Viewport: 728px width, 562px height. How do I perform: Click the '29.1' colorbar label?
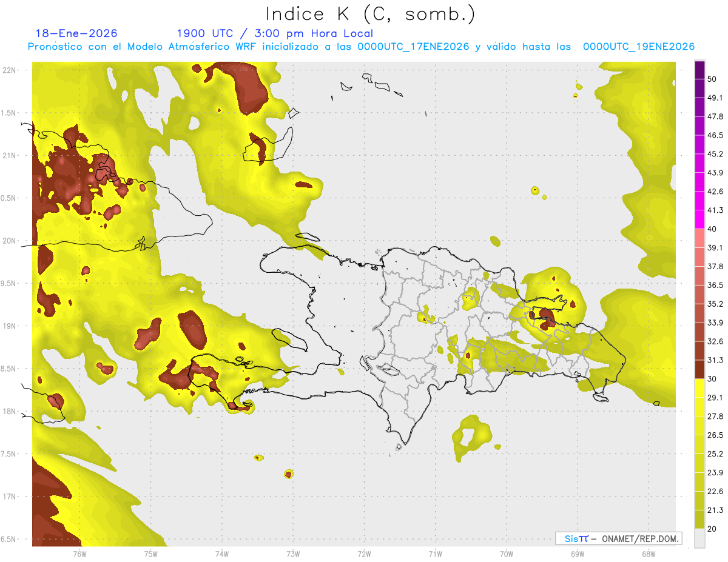tap(715, 398)
